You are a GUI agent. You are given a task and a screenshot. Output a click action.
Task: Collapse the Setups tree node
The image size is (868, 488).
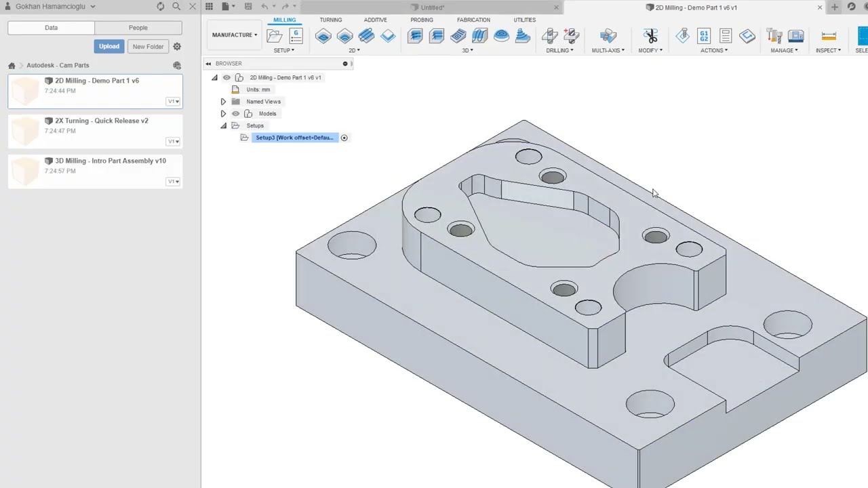223,126
